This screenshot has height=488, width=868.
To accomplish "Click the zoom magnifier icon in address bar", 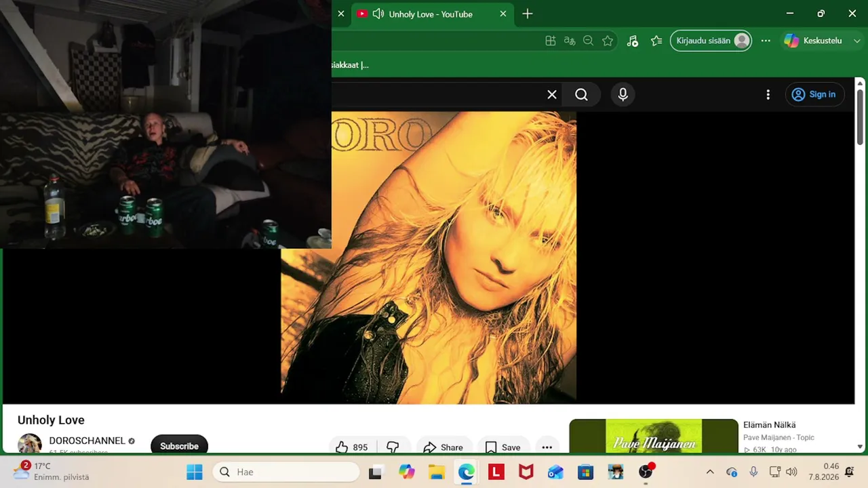I will click(x=589, y=41).
